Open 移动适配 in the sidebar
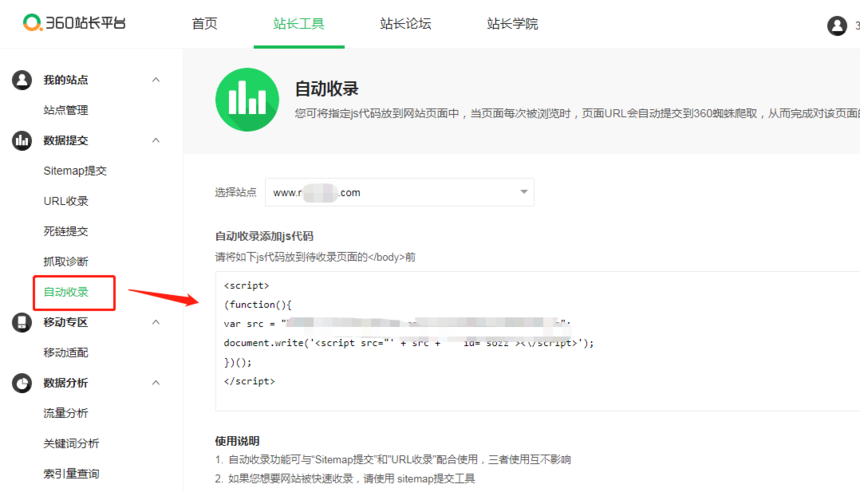This screenshot has height=492, width=860. point(66,353)
